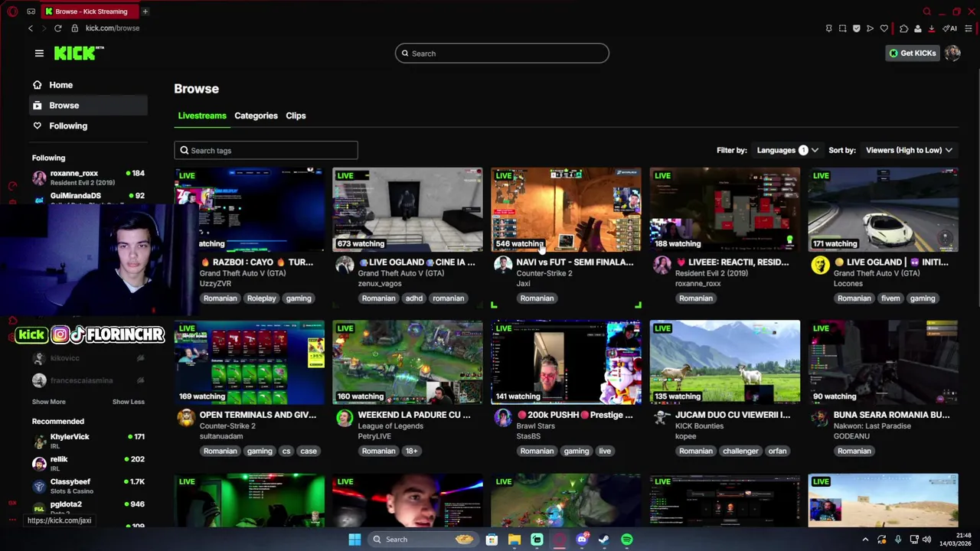Viewport: 980px width, 551px height.
Task: Open the Kick hamburger sidebar menu
Action: click(39, 53)
